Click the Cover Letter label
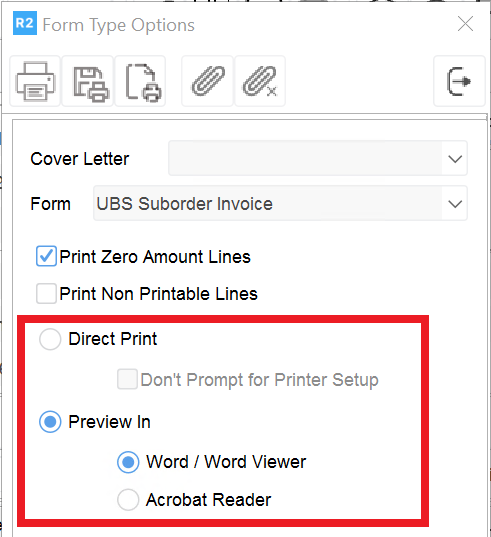The image size is (491, 537). point(79,159)
